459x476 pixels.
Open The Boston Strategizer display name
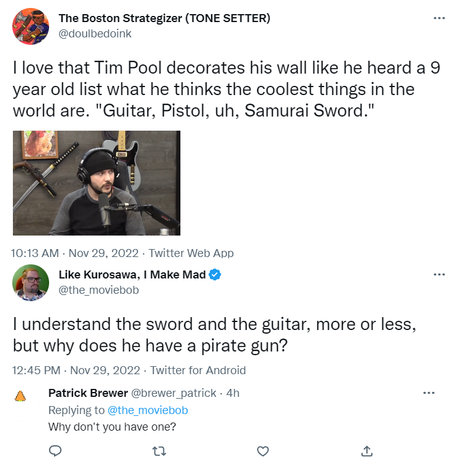pyautogui.click(x=164, y=18)
